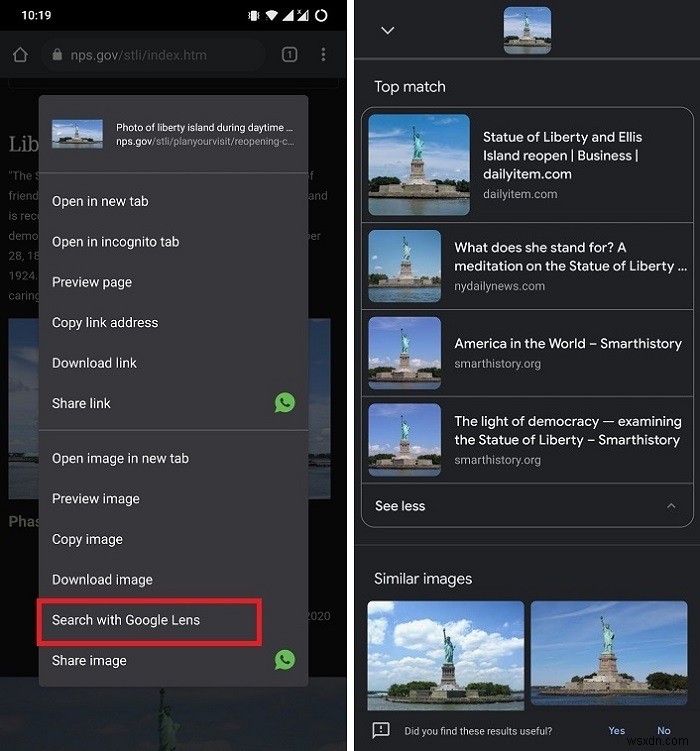Choose Open image in new tab
The width and height of the screenshot is (700, 751).
(x=173, y=458)
